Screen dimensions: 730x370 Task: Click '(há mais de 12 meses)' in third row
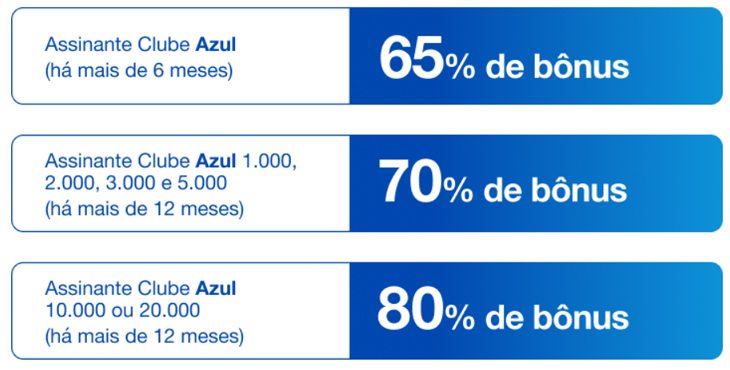pos(144,336)
